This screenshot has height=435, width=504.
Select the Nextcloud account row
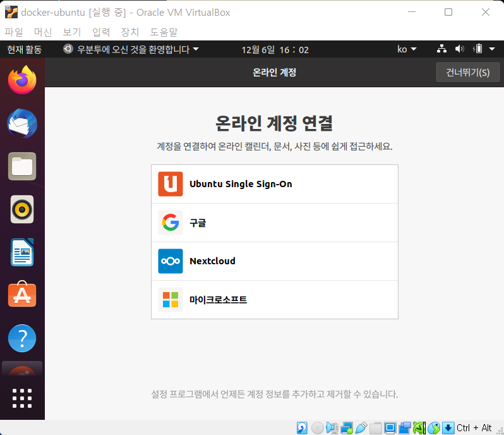tap(275, 261)
